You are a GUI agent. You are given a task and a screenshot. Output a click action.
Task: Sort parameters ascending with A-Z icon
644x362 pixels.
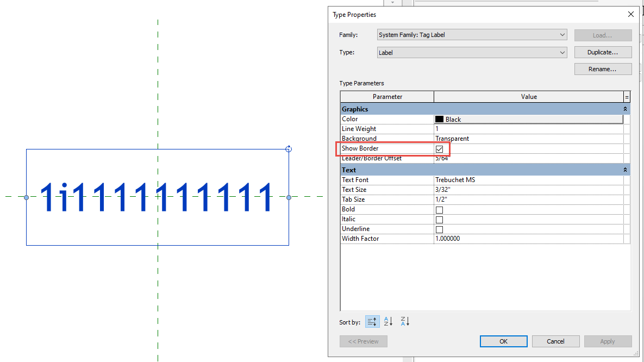tap(388, 321)
